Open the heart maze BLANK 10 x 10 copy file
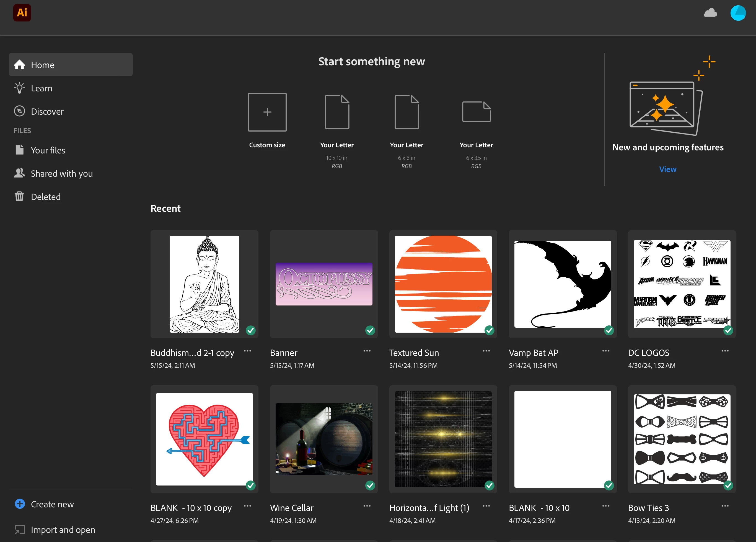The height and width of the screenshot is (542, 756). tap(204, 439)
